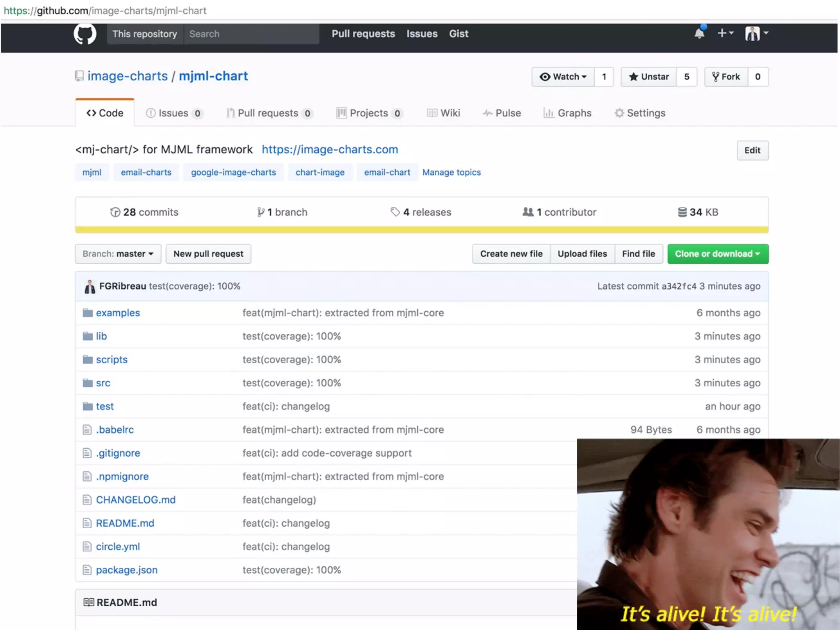Click the contributors people icon

pyautogui.click(x=528, y=212)
